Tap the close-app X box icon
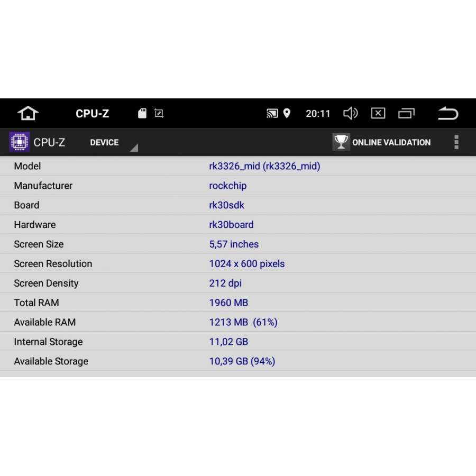476x476 pixels. point(378,113)
